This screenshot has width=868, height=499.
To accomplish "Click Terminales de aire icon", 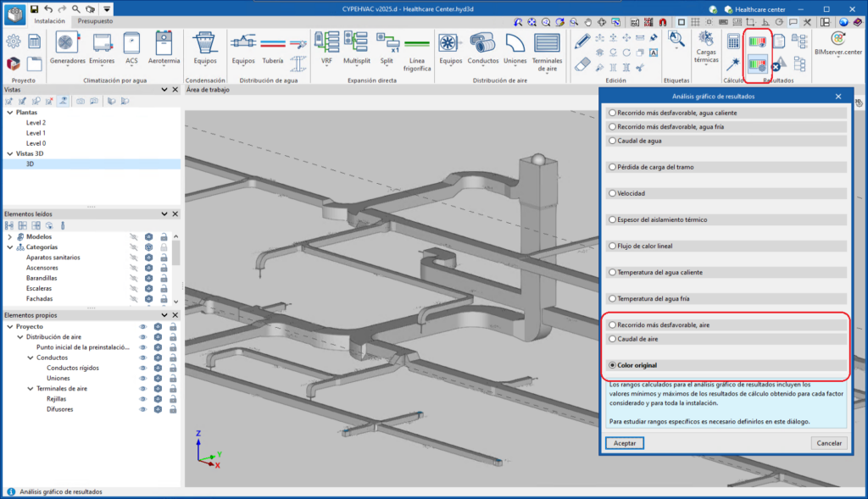I will point(547,44).
